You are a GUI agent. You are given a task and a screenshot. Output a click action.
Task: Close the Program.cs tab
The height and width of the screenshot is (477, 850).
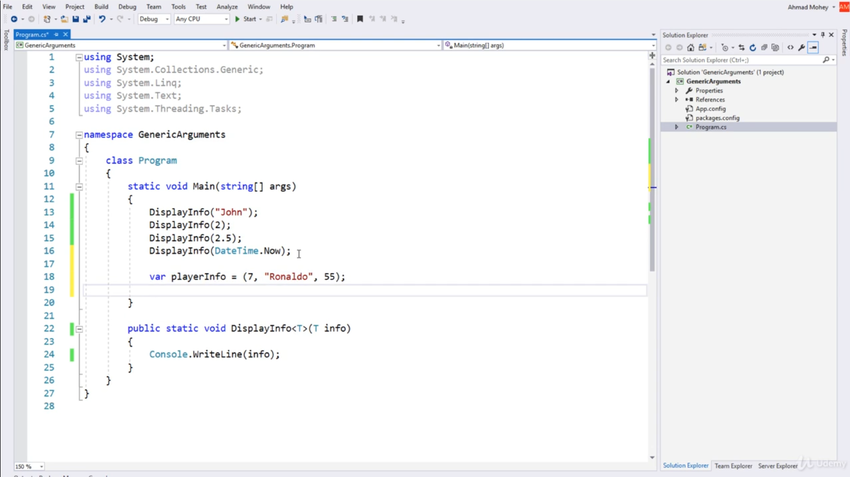point(65,34)
